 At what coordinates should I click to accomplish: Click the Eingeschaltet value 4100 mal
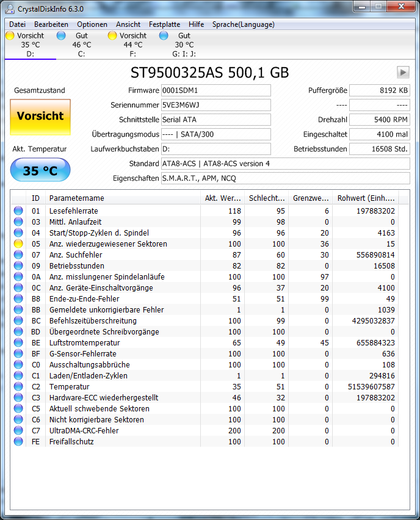click(x=380, y=134)
